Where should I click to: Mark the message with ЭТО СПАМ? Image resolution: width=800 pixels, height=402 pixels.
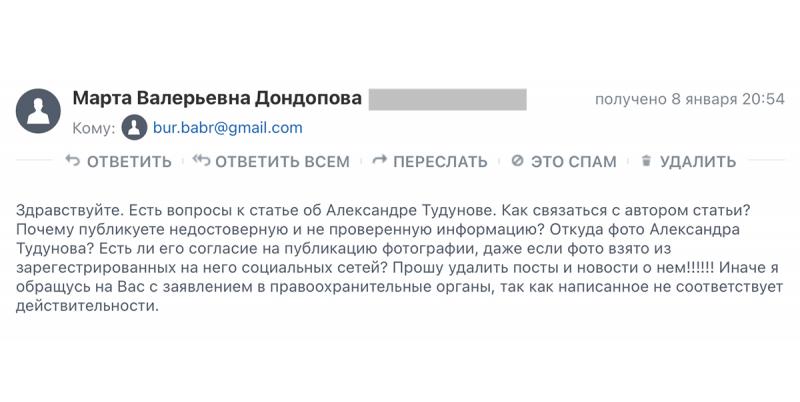tap(573, 161)
